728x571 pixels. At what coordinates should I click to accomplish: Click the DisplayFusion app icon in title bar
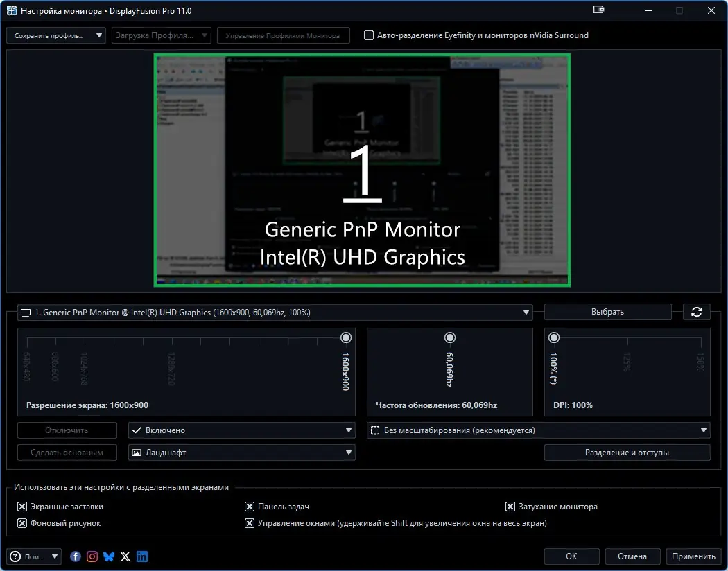(12, 10)
